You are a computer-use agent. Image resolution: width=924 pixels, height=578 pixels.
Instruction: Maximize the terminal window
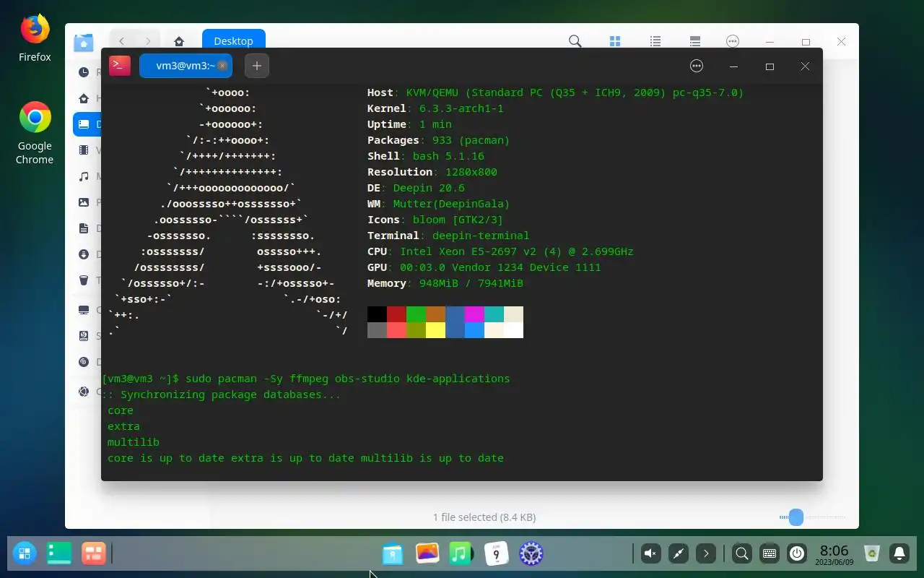click(770, 66)
